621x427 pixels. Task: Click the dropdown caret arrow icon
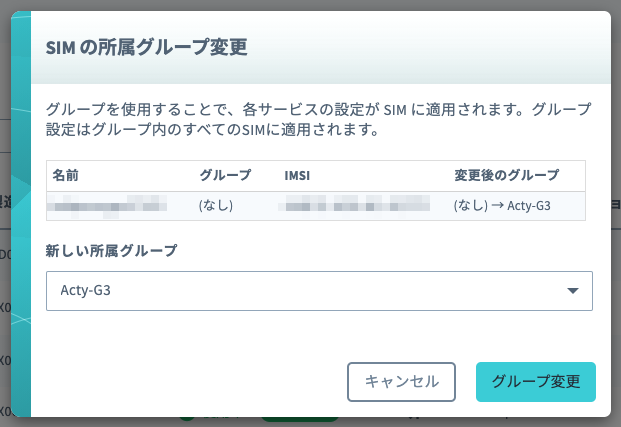tap(573, 291)
